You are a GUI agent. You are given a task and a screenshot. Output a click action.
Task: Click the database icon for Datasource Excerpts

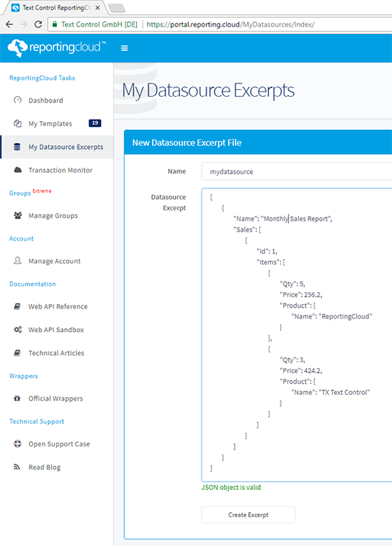pyautogui.click(x=17, y=147)
